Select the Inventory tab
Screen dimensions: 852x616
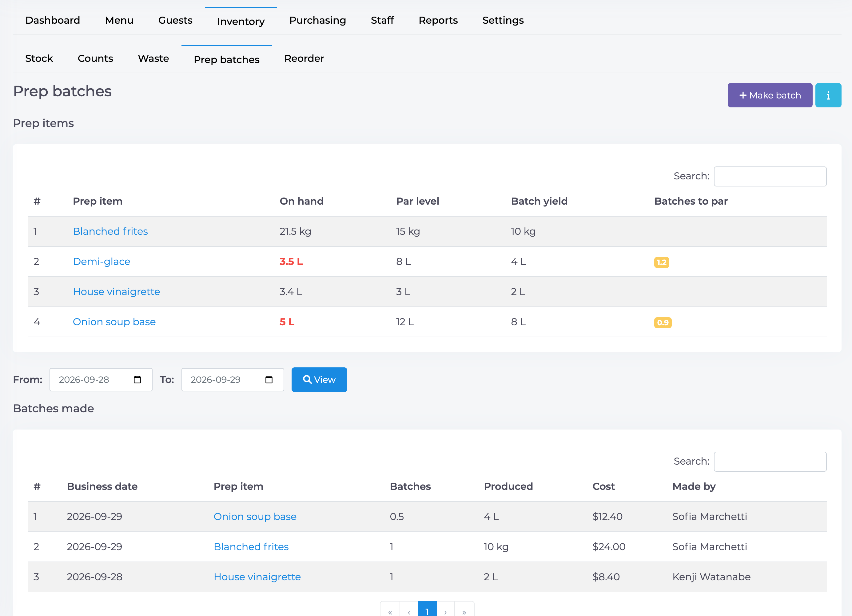coord(241,21)
